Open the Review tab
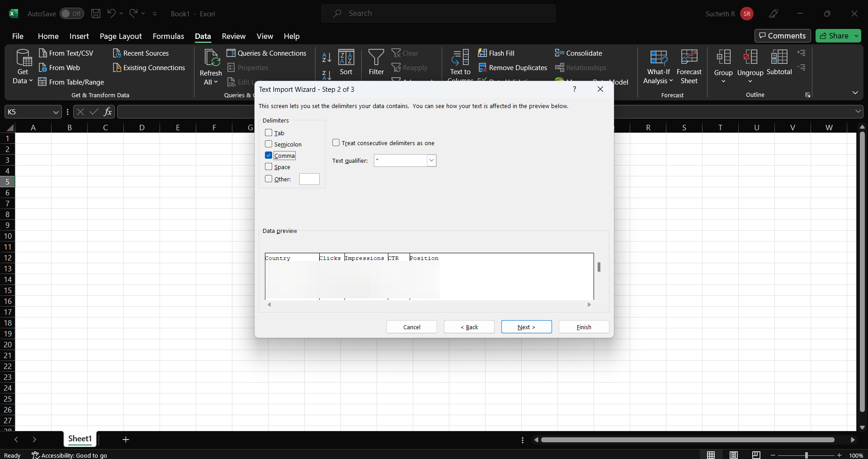This screenshot has width=868, height=459. coord(233,36)
